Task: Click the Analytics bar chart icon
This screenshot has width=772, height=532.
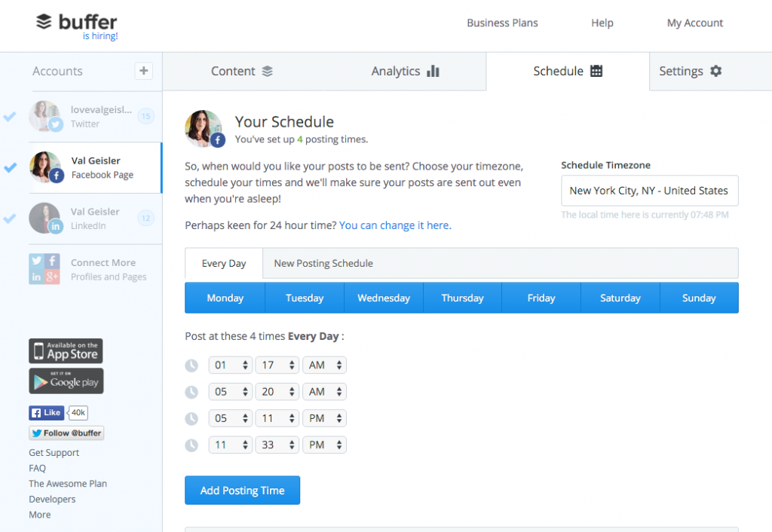Action: pos(433,71)
